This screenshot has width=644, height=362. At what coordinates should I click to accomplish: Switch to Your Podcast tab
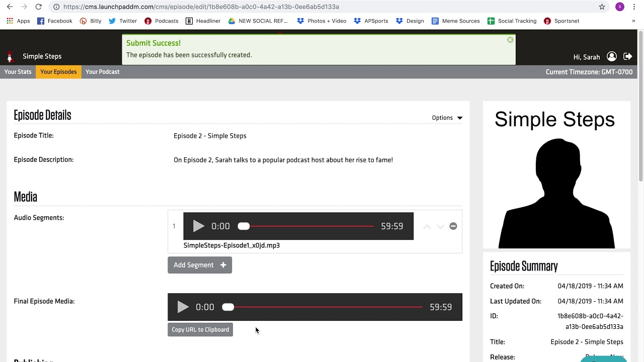[103, 72]
